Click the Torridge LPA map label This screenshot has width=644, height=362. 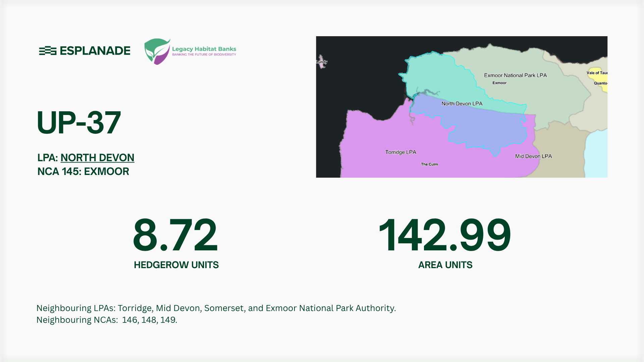pyautogui.click(x=400, y=152)
